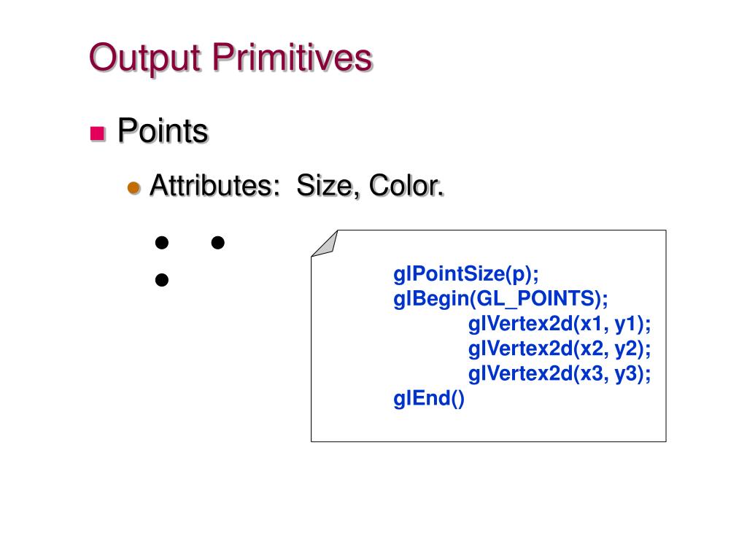Click the folded corner of the code note
Screen dimensions: 747x560
click(324, 244)
